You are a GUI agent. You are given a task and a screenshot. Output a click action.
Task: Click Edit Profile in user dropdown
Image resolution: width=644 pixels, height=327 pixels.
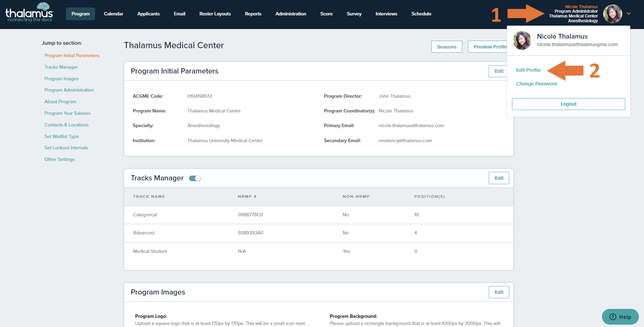click(528, 70)
